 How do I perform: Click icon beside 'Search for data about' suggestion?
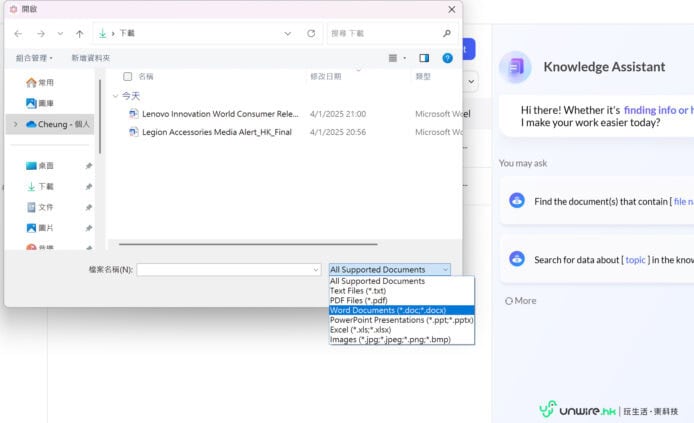click(517, 258)
